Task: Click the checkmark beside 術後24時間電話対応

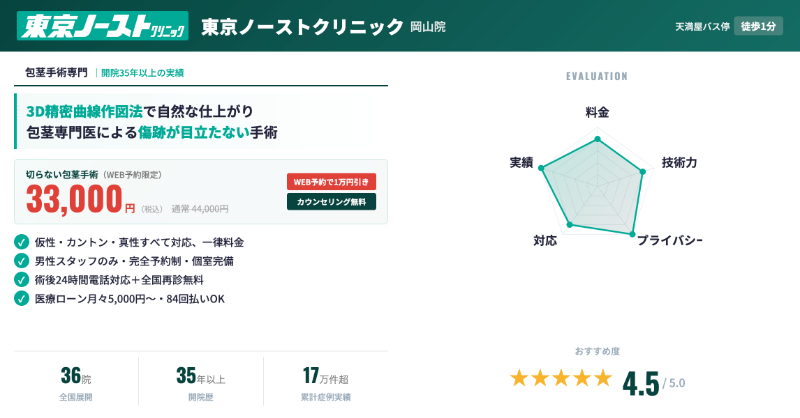Action: coord(22,279)
